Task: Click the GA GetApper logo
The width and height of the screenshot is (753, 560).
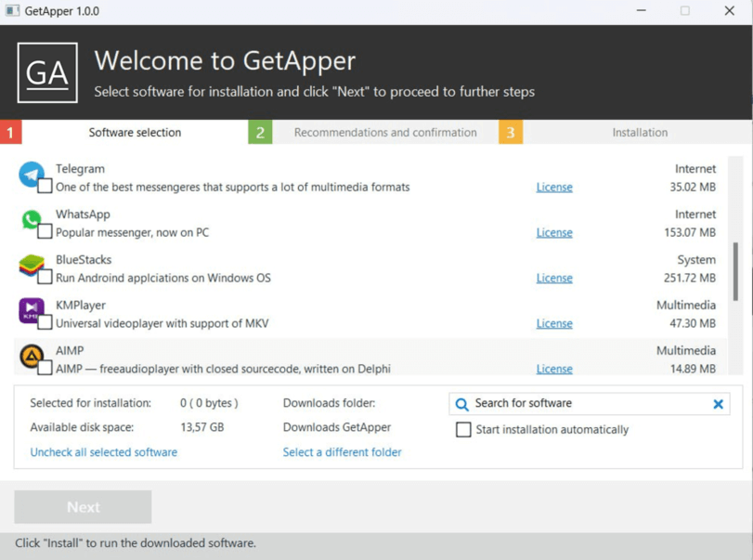Action: 47,72
